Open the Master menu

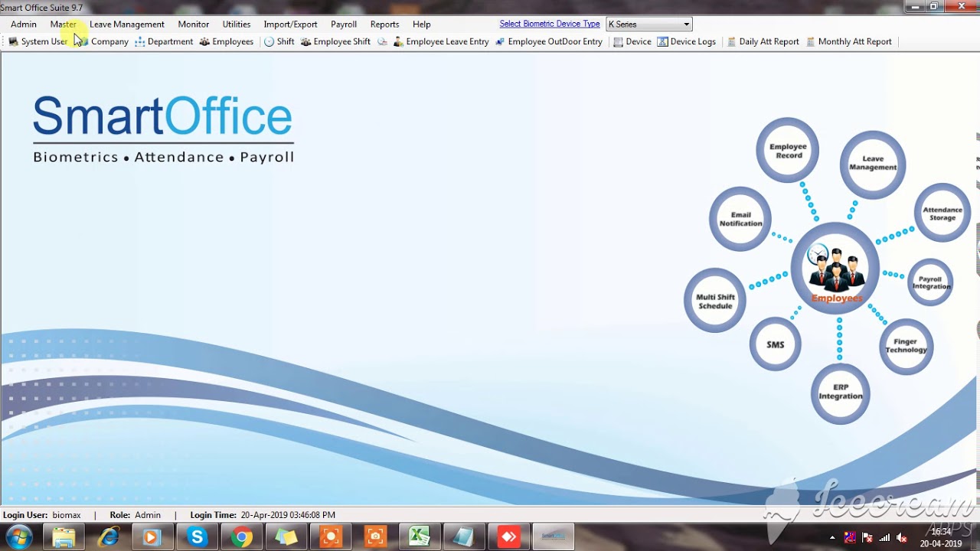coord(64,24)
